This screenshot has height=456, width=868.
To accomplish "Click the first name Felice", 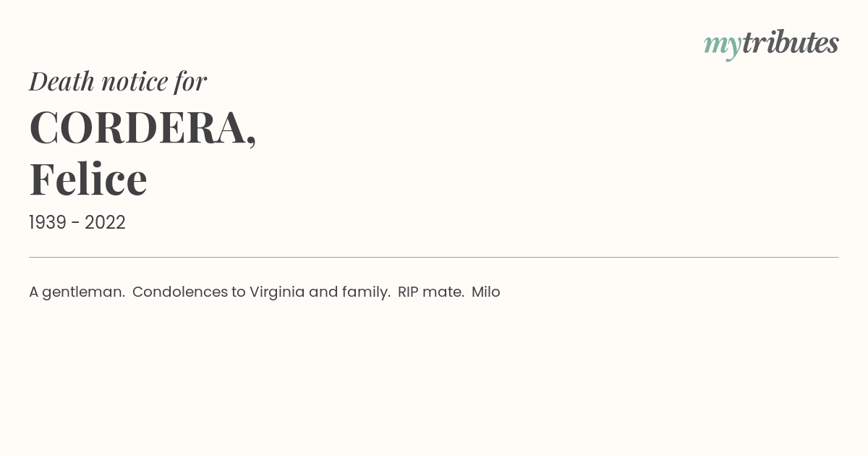I will (x=88, y=180).
